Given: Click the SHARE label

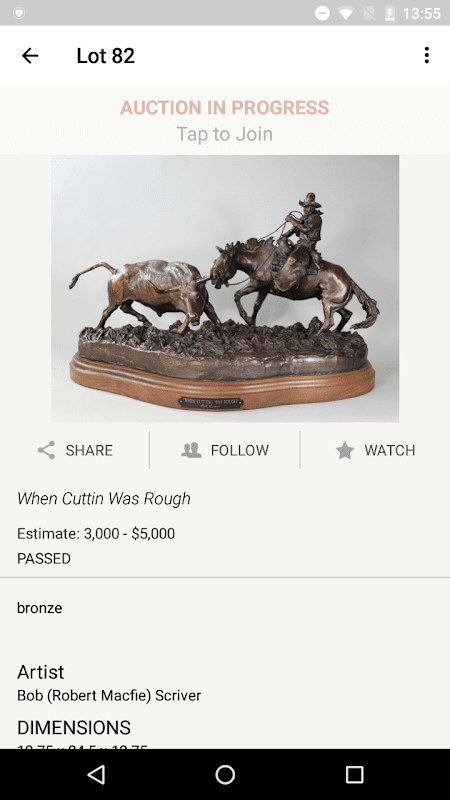Looking at the screenshot, I should pyautogui.click(x=89, y=450).
